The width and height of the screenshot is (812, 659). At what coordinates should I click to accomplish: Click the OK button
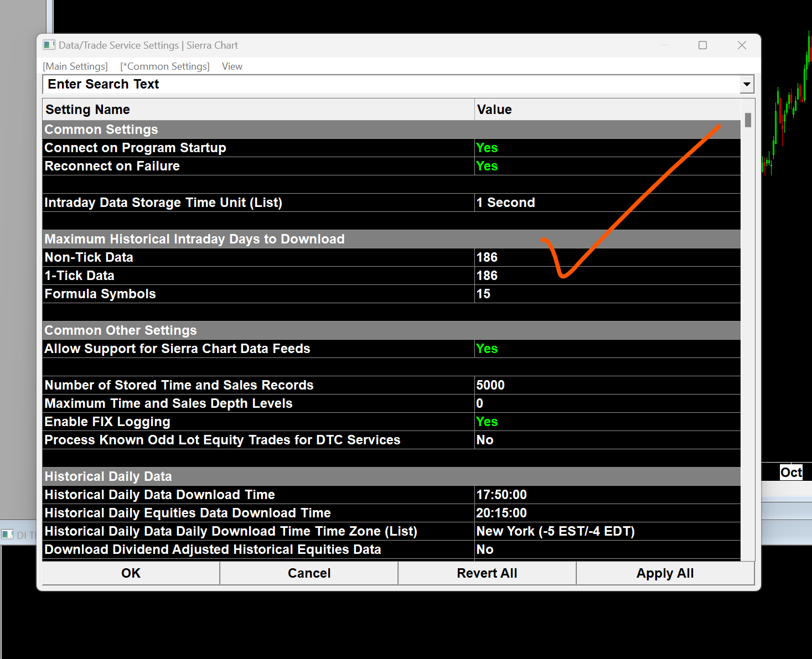[x=131, y=573]
